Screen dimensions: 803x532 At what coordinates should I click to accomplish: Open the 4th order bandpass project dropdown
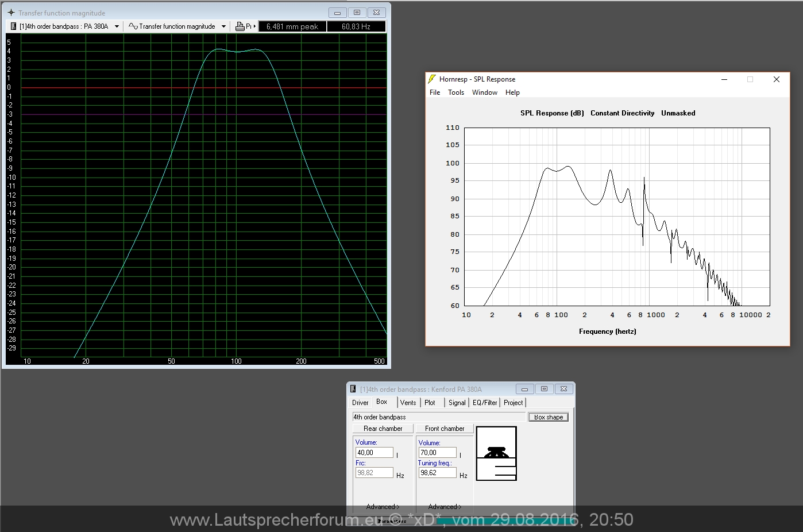coord(117,26)
